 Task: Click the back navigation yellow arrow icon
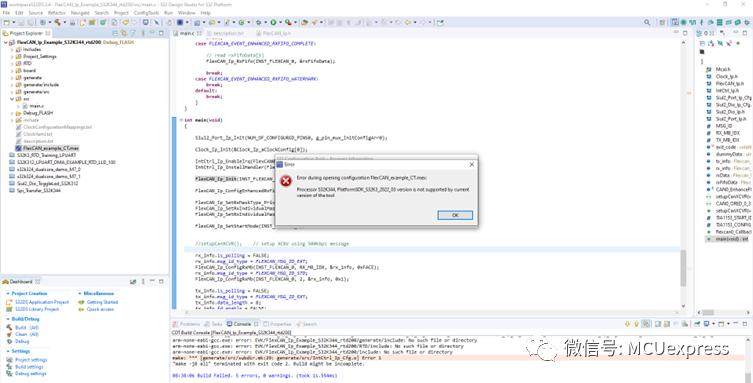pyautogui.click(x=409, y=22)
